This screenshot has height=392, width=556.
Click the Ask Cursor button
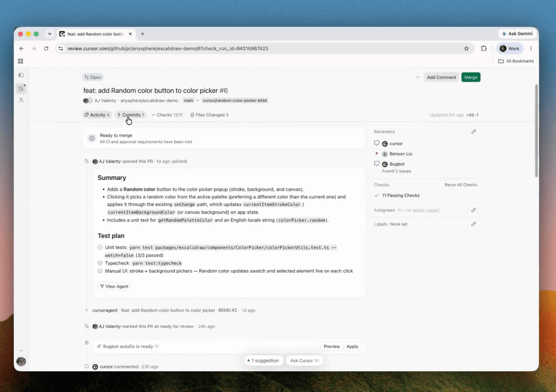coord(304,360)
